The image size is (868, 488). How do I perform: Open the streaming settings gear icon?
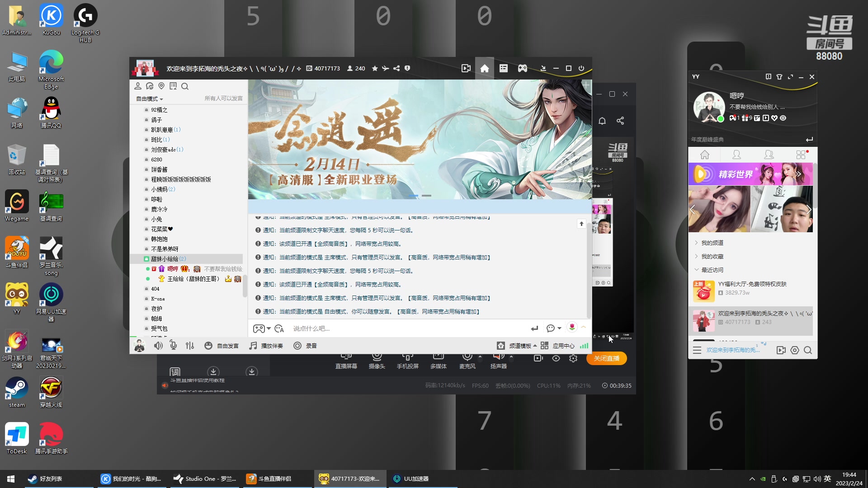[573, 358]
